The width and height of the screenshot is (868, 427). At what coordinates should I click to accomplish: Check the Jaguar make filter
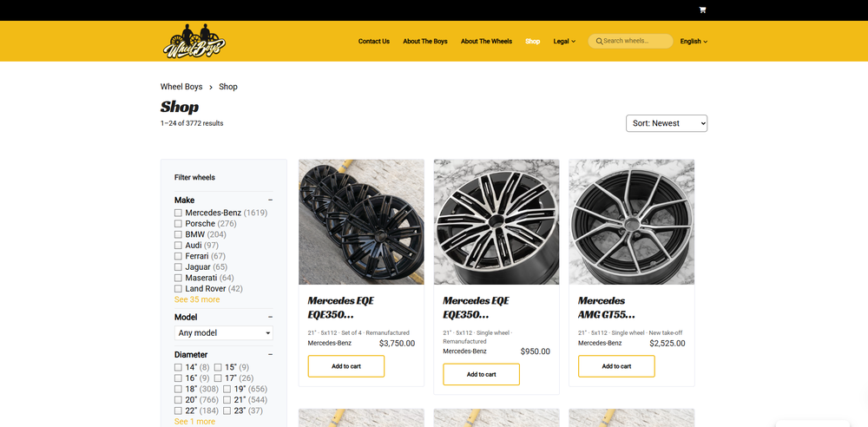pos(178,267)
